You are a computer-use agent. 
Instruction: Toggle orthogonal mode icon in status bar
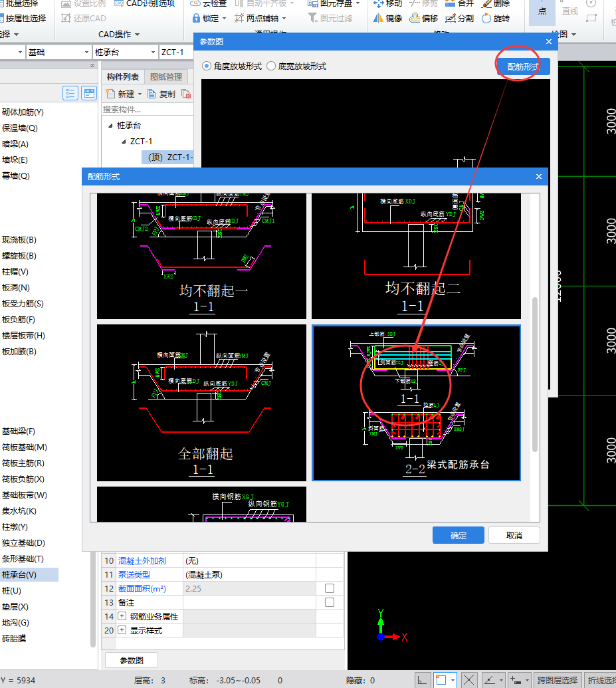(422, 681)
